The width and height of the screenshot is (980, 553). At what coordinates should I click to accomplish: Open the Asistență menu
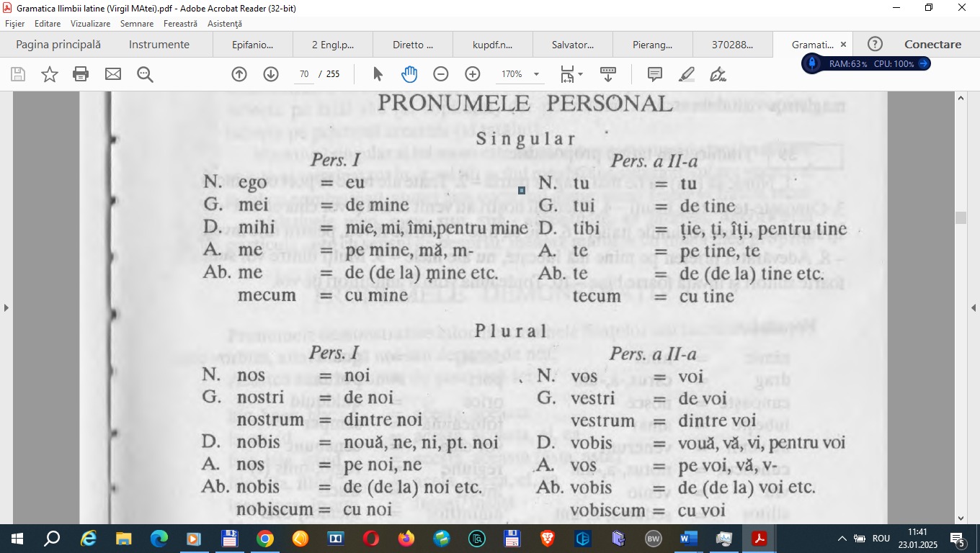tap(225, 24)
